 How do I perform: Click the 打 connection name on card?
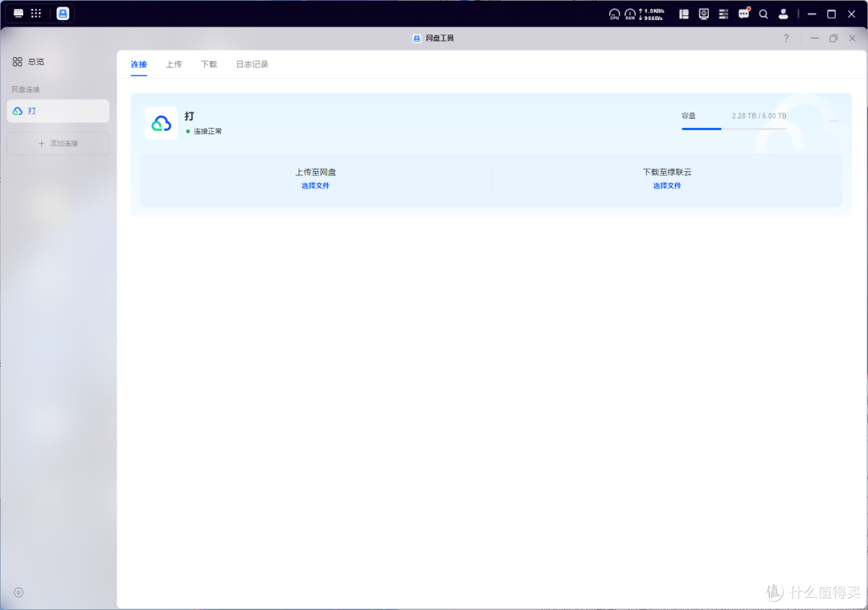tap(190, 116)
